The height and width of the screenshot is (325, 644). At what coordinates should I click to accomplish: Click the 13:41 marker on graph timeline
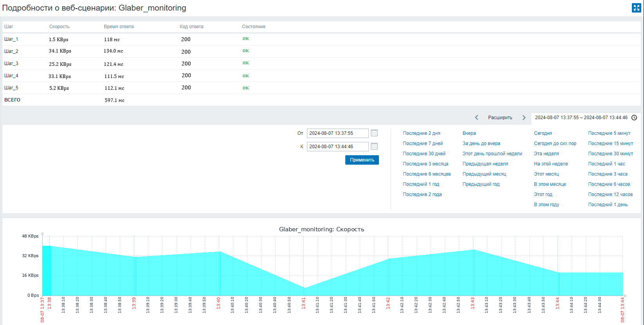[303, 303]
